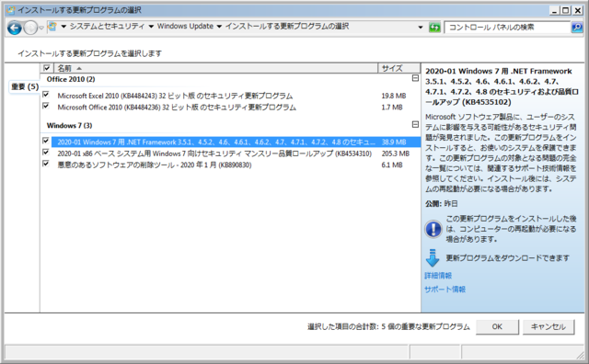Viewport: 589px width, 364px height.
Task: Click the 205.3 MB size value
Action: pos(395,154)
